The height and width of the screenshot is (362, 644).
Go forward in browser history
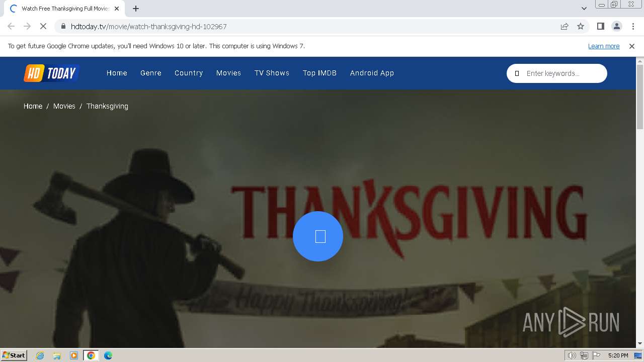click(x=27, y=26)
